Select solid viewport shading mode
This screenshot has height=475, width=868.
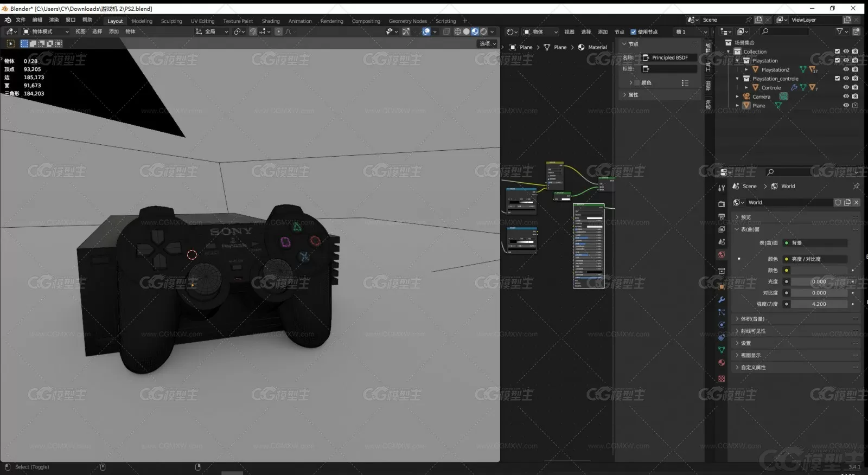coord(467,31)
